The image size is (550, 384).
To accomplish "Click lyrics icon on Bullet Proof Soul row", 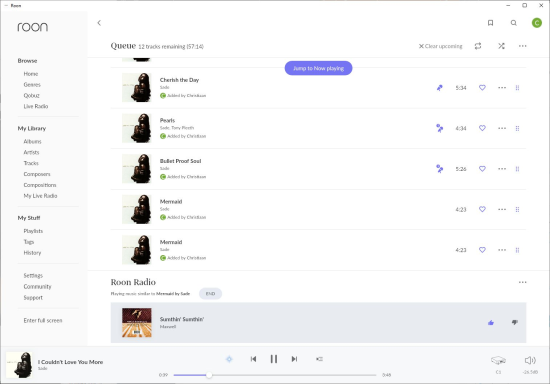I will coord(440,169).
